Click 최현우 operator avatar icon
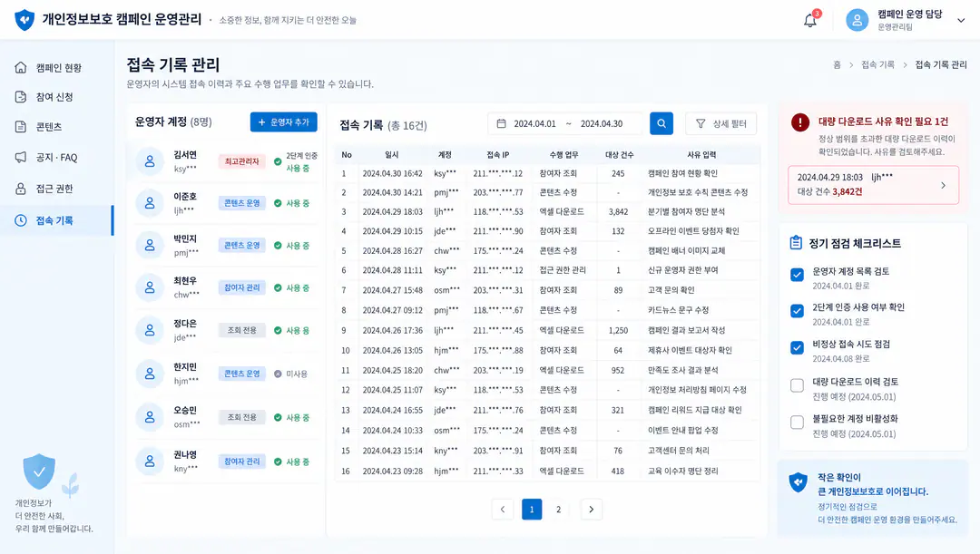Image resolution: width=980 pixels, height=554 pixels. (150, 287)
